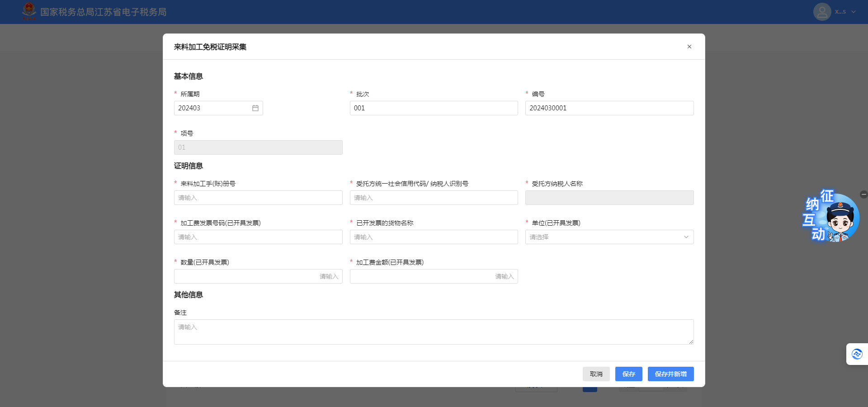Click the 保存 button

628,374
